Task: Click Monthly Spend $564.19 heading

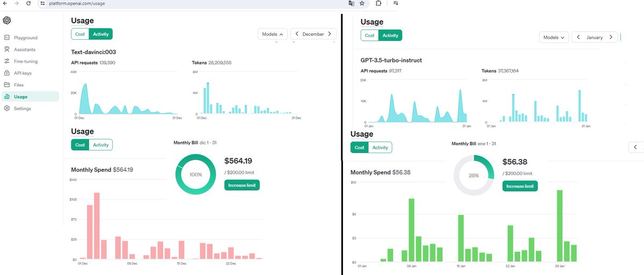Action: coord(102,170)
